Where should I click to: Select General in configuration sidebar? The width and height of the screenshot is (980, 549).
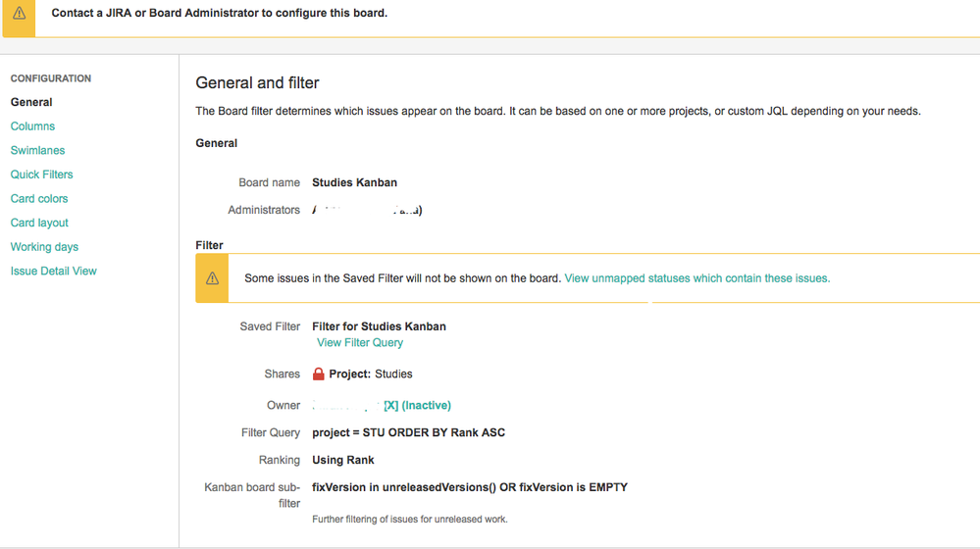31,102
